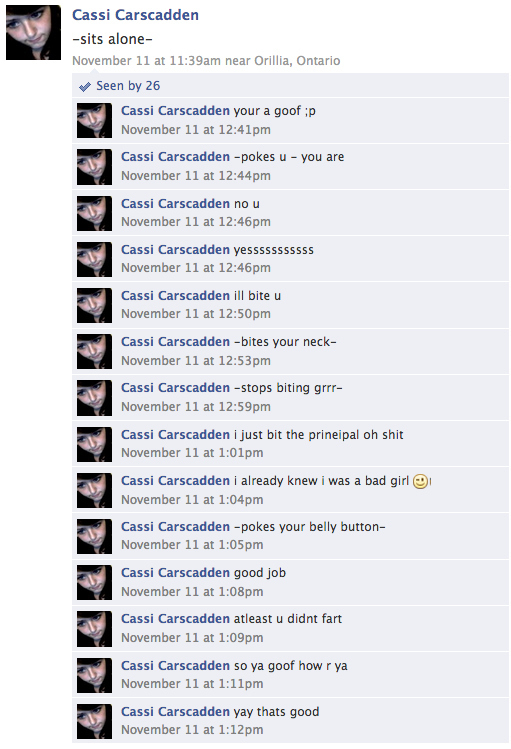This screenshot has height=749, width=511.
Task: Click the commenter name on the 'no u' comment
Action: point(175,203)
